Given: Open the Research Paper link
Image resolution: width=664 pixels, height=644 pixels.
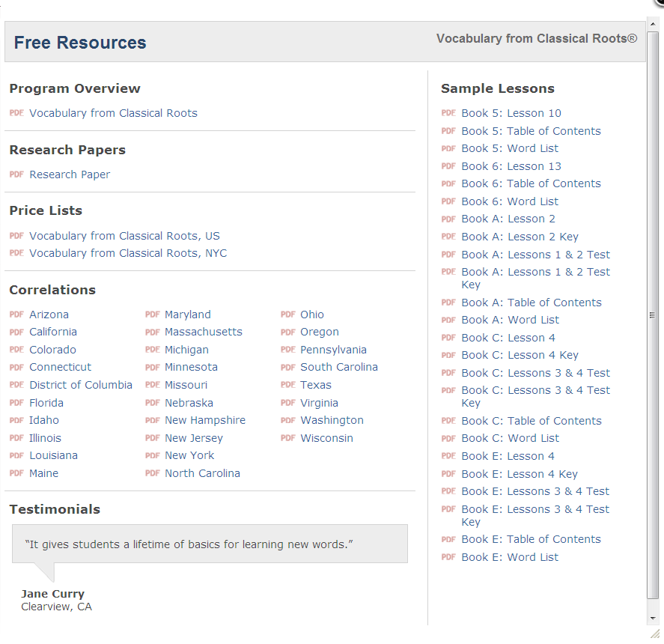Looking at the screenshot, I should point(70,174).
